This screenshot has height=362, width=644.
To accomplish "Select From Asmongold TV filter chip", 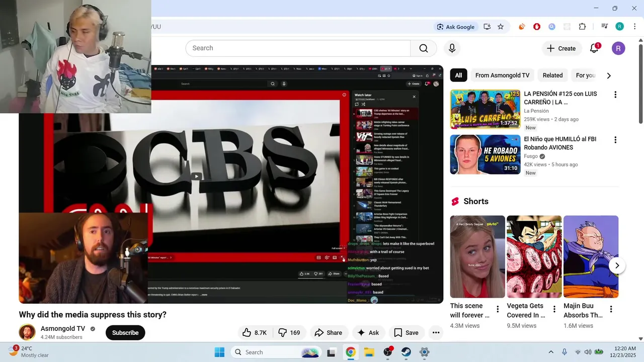I will (502, 75).
